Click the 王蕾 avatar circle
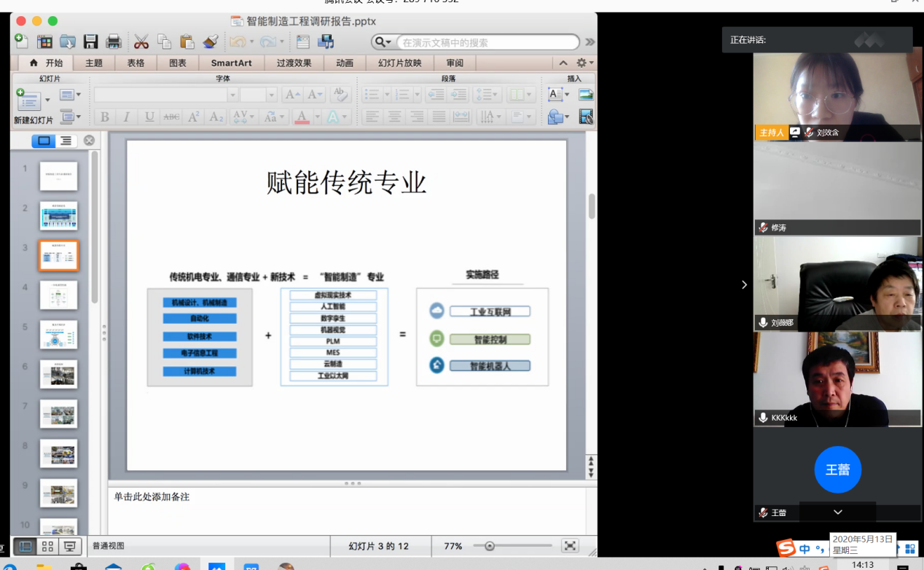924x570 pixels. (x=837, y=469)
